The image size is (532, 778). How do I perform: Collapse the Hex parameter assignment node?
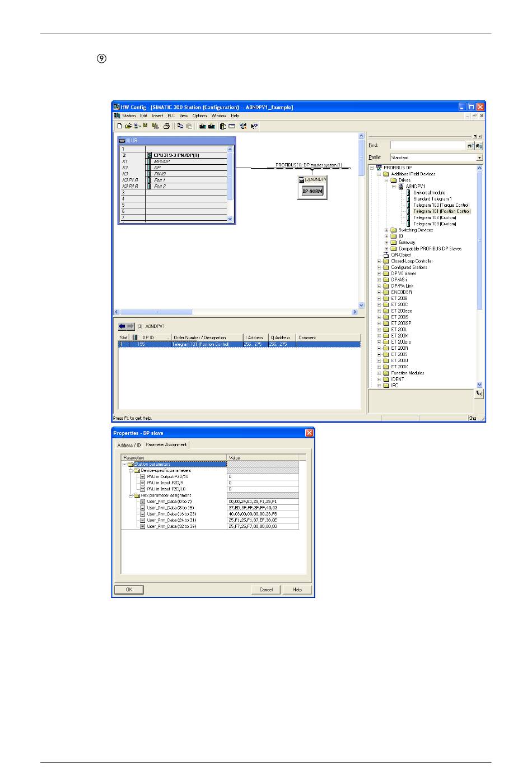click(x=130, y=495)
